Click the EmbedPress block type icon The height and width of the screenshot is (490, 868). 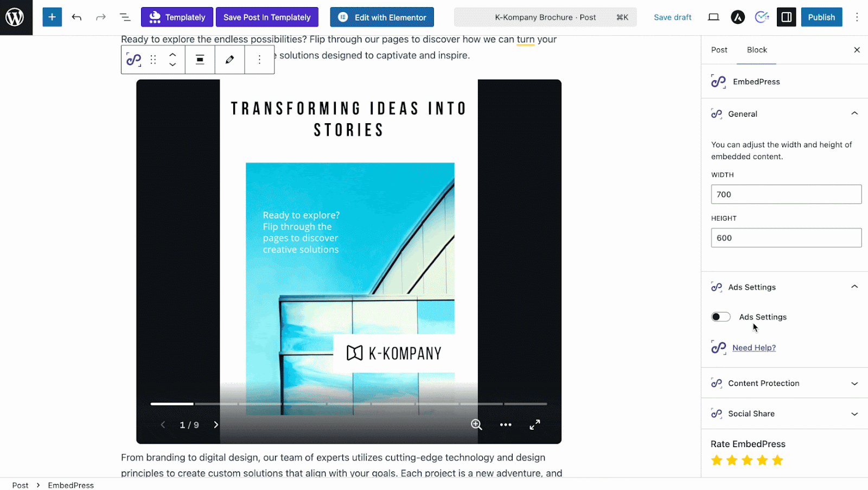(x=133, y=60)
